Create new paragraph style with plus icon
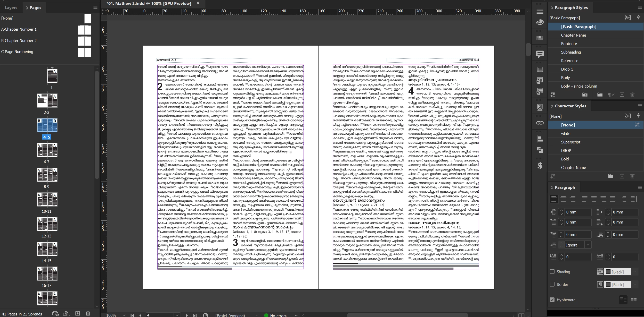Viewport: 644px width, 317px height. [622, 95]
